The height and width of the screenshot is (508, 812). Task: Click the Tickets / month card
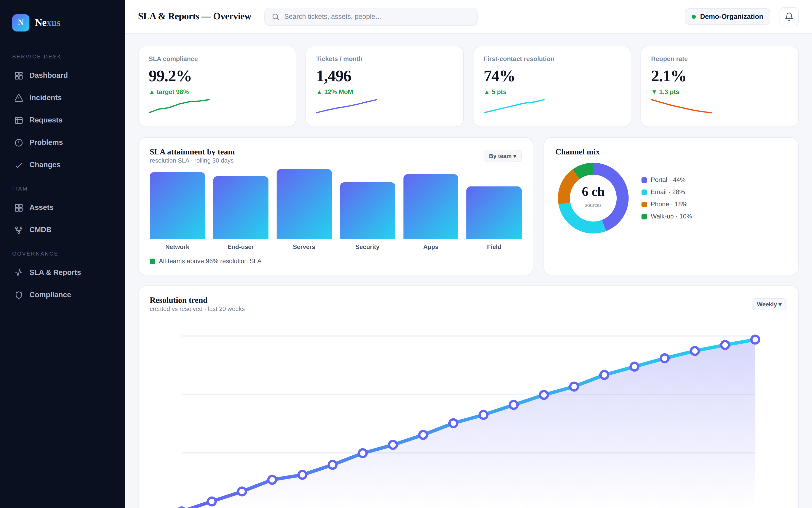384,86
